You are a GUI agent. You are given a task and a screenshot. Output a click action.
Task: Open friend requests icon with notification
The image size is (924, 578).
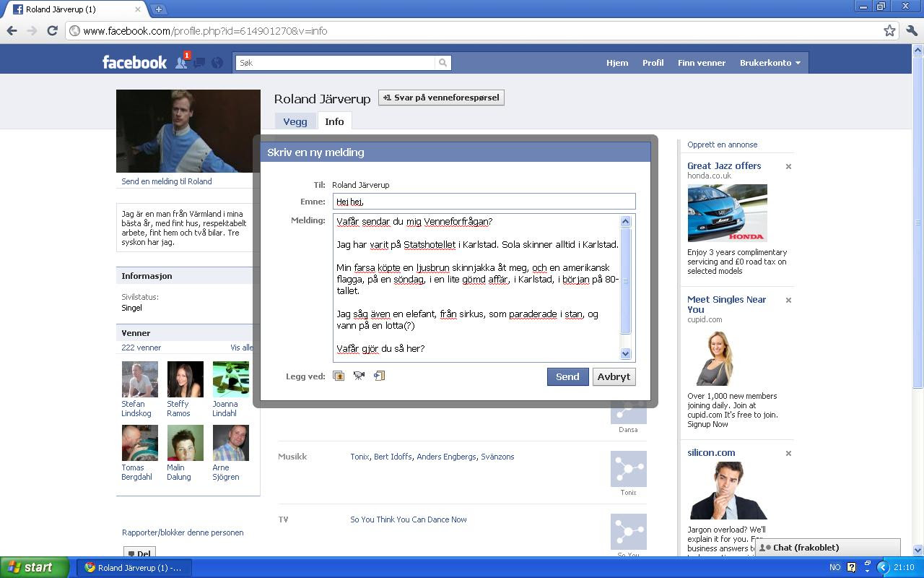(x=182, y=62)
